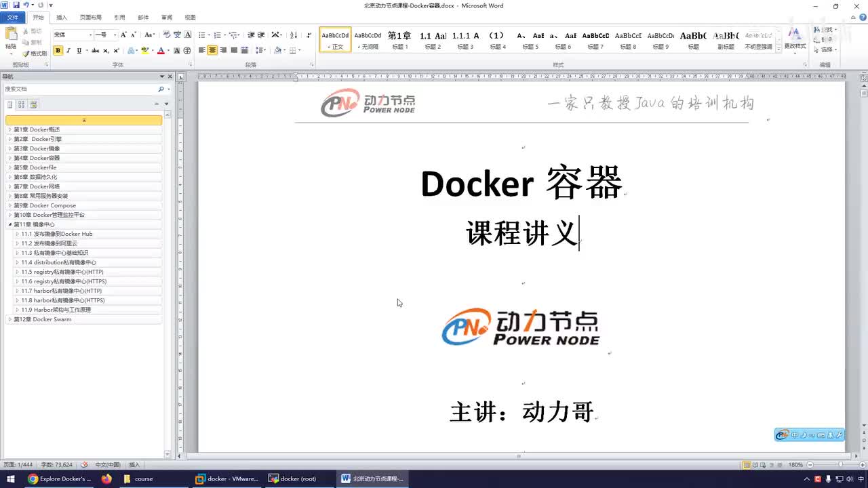The width and height of the screenshot is (868, 488).
Task: Align text to the right
Action: [x=223, y=50]
